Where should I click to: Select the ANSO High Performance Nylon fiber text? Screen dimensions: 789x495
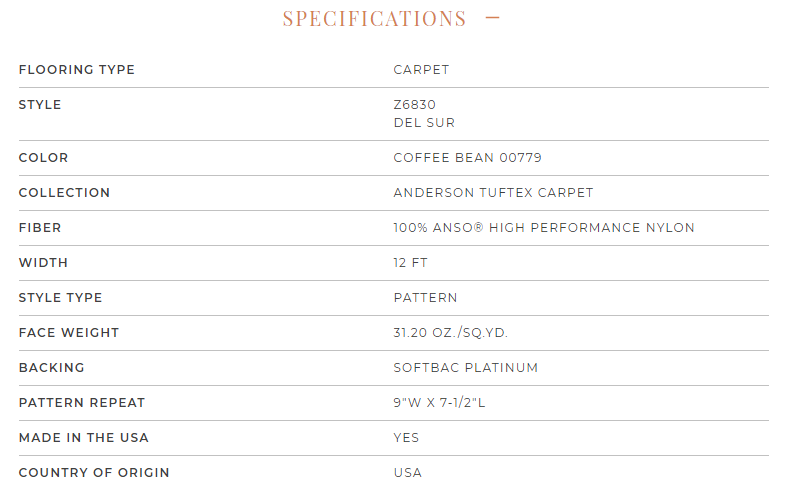tap(544, 227)
